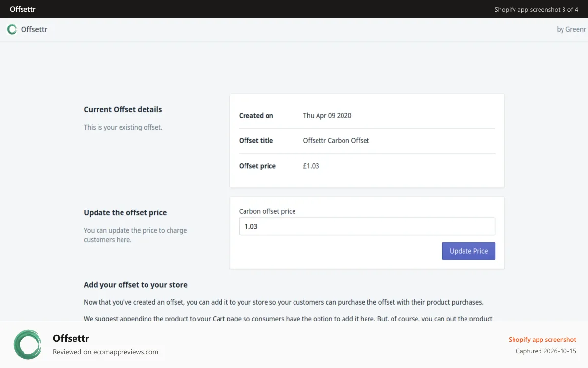
Task: Click the bold Offsettr name in footer
Action: pyautogui.click(x=71, y=338)
